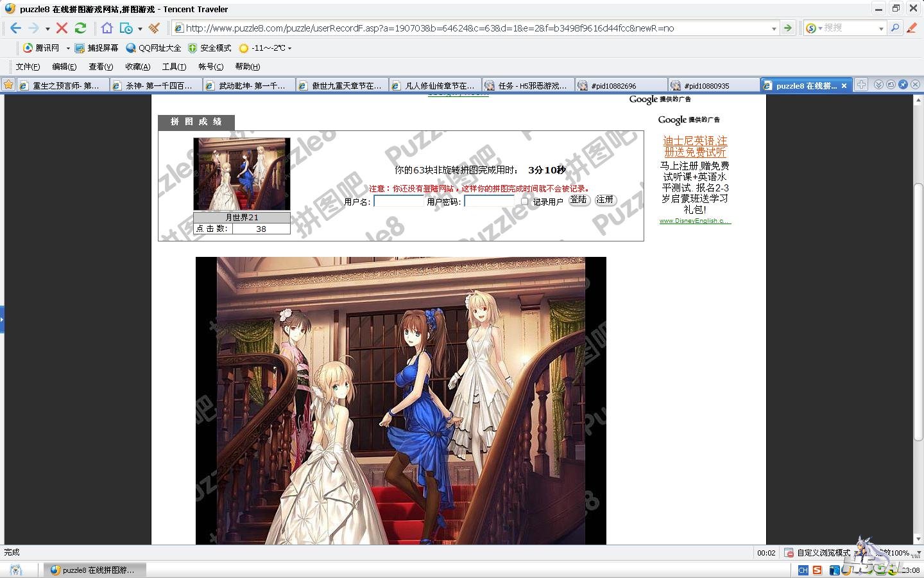Toggle 安全模式 safe mode shield
The width and height of the screenshot is (924, 578).
point(209,48)
